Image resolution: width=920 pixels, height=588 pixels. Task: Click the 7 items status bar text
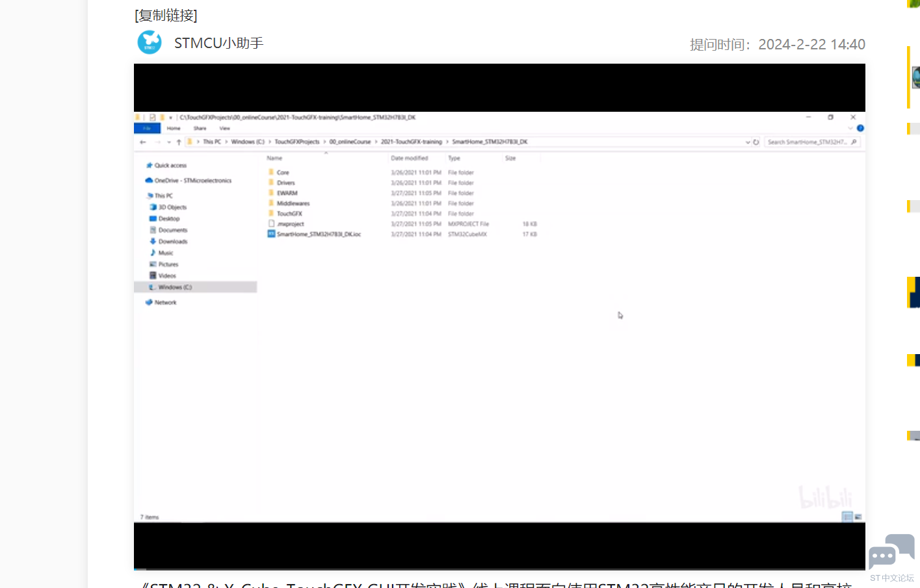tap(150, 517)
